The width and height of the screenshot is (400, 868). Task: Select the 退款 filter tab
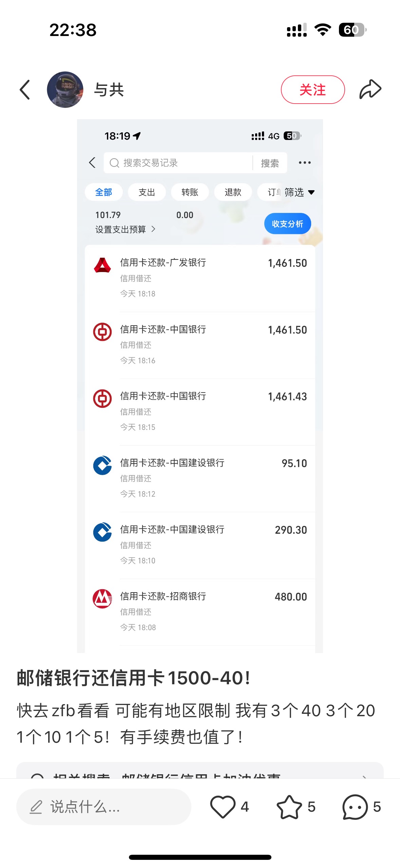click(233, 192)
